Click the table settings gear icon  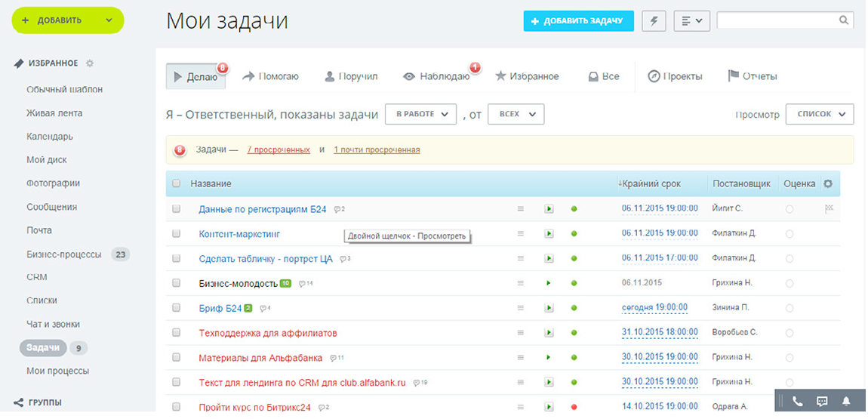[827, 183]
